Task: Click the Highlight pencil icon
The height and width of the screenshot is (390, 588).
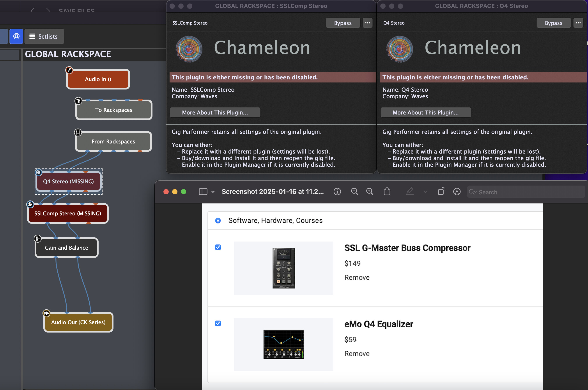Action: click(x=410, y=191)
